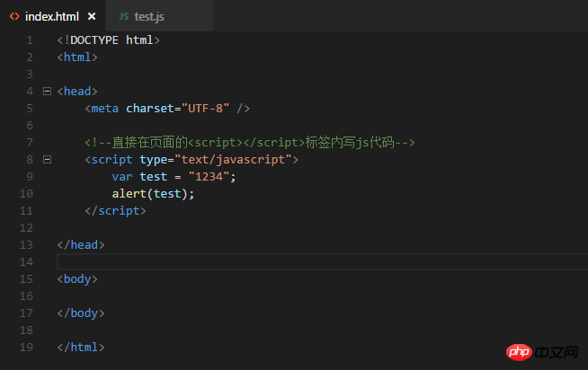Click the charset attribute
The width and height of the screenshot is (588, 370).
pos(150,109)
